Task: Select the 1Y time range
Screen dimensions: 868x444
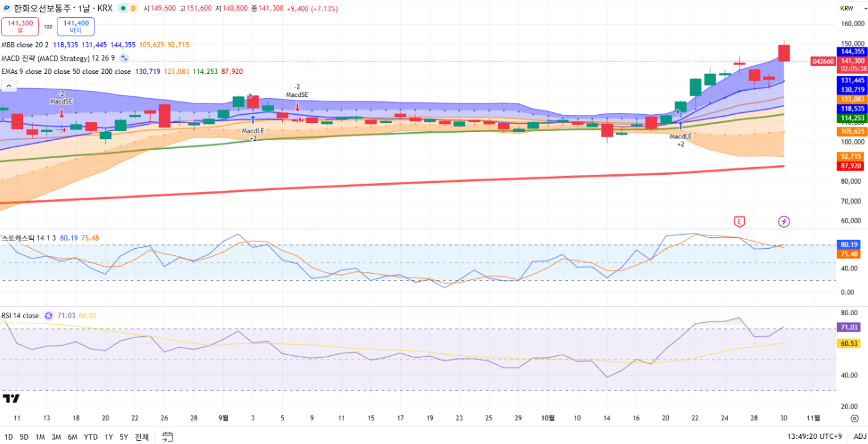Action: tap(108, 437)
